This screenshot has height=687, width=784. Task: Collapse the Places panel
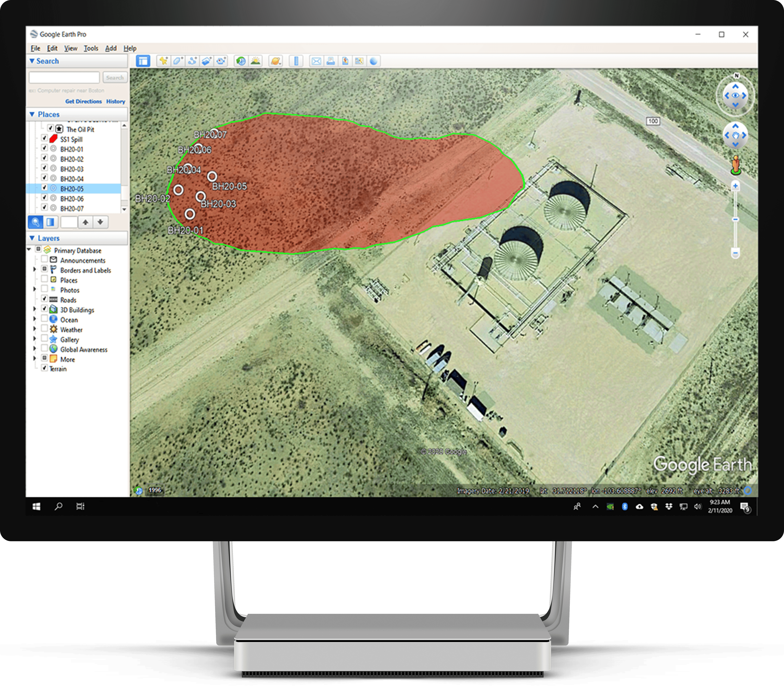point(32,114)
